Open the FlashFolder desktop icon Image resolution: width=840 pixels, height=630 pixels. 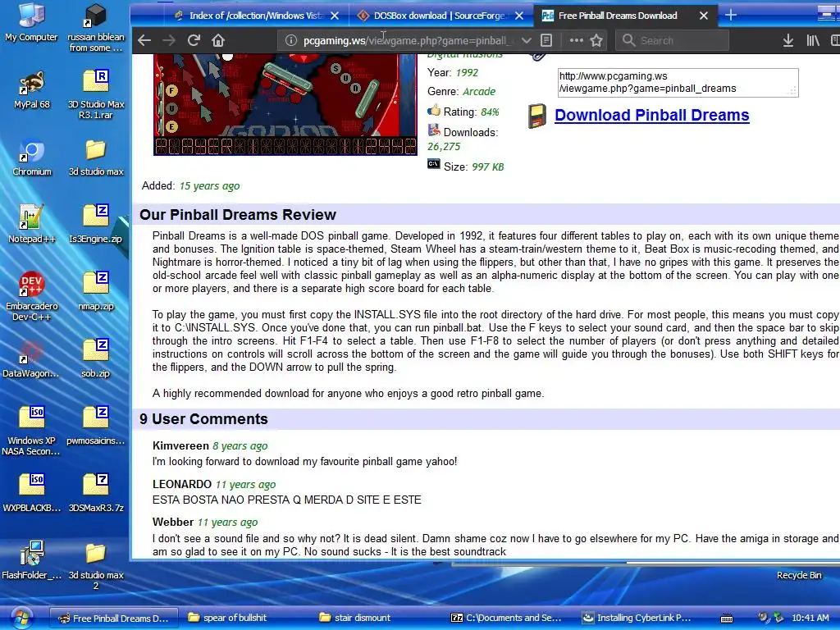tap(32, 559)
